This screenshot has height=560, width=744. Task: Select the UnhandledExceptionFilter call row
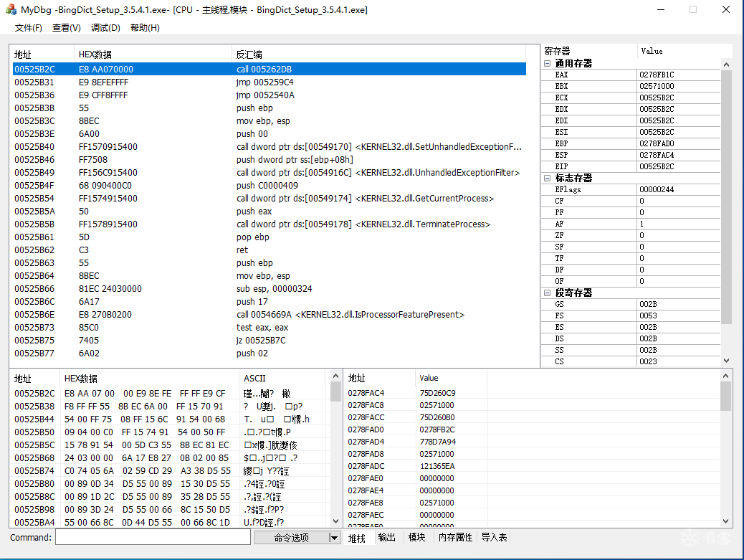pos(269,173)
